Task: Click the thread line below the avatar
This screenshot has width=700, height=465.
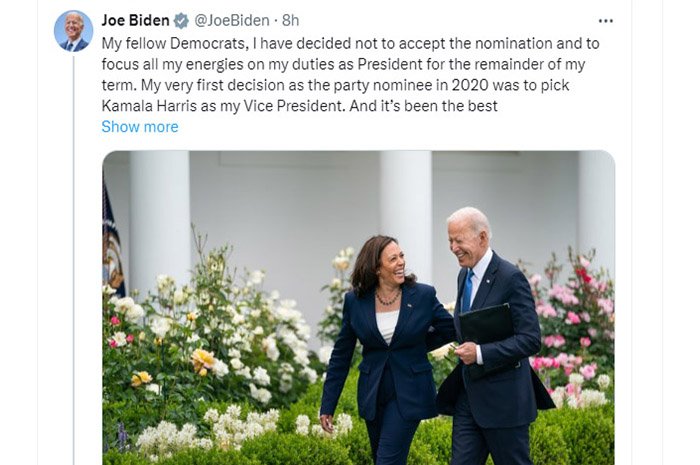Action: 73,250
